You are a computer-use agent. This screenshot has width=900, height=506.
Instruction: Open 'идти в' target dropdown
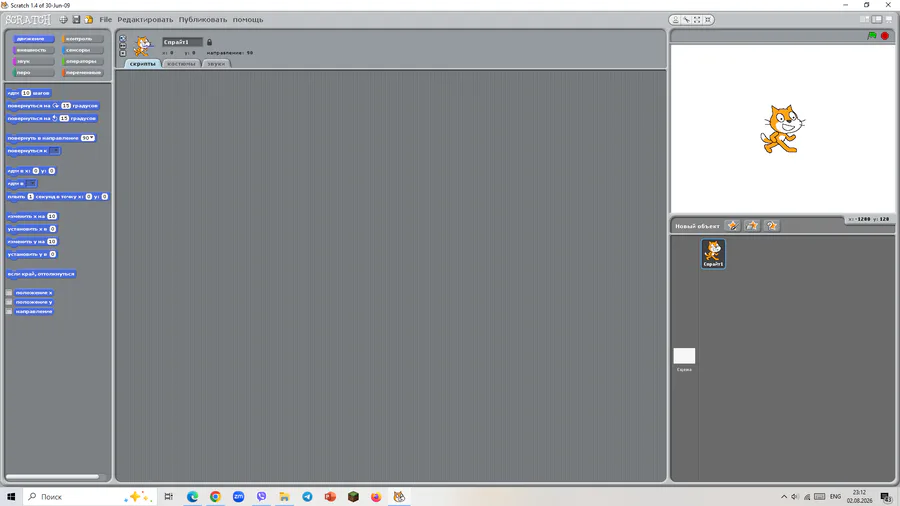(x=31, y=184)
